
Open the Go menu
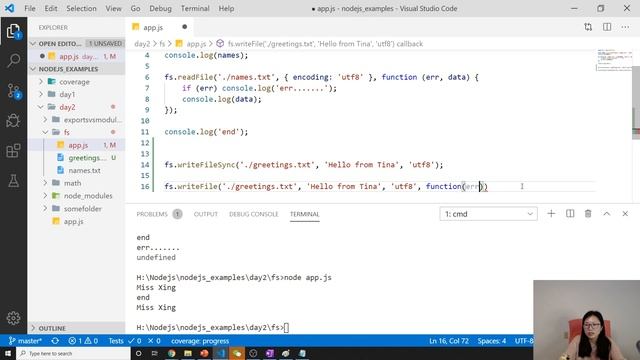coord(136,8)
